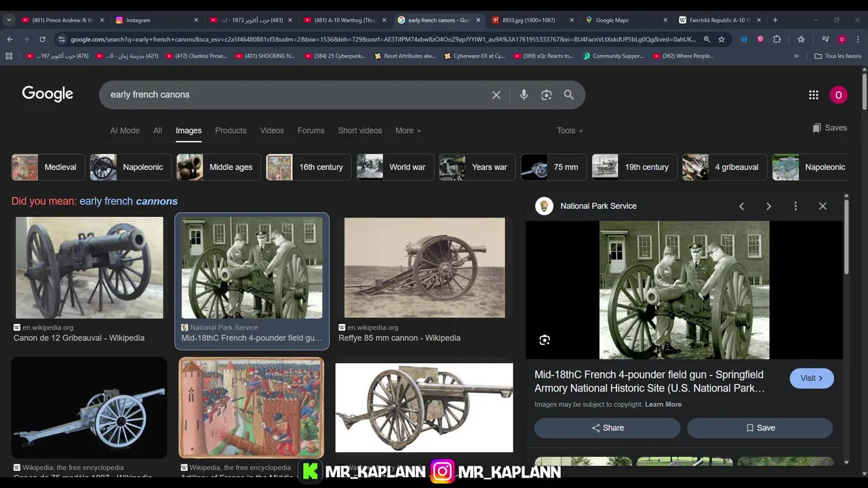Switch to the Videos tab
868x488 pixels.
click(272, 130)
